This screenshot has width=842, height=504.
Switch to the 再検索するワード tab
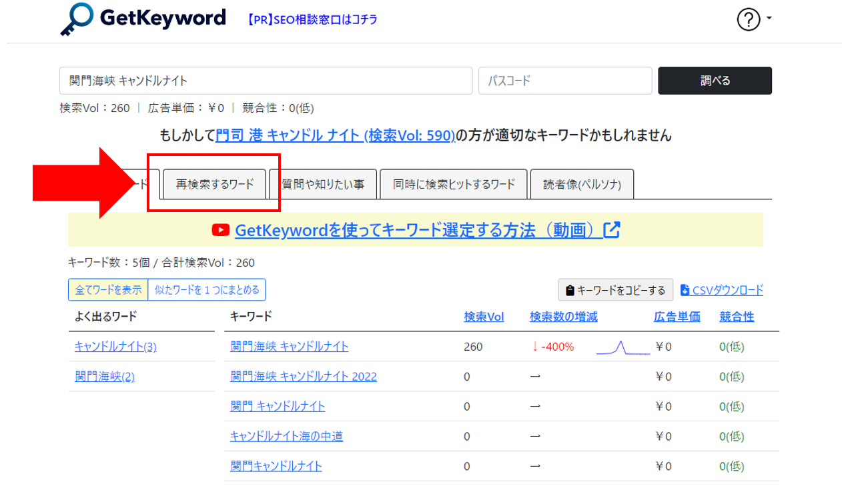pyautogui.click(x=215, y=184)
